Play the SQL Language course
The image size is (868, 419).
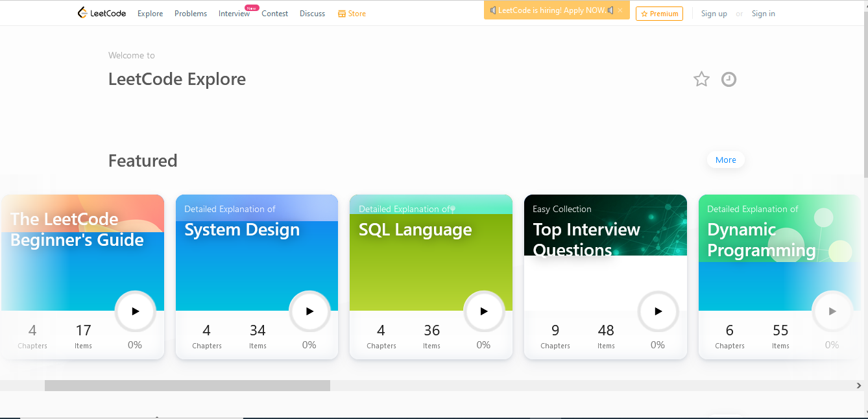484,311
